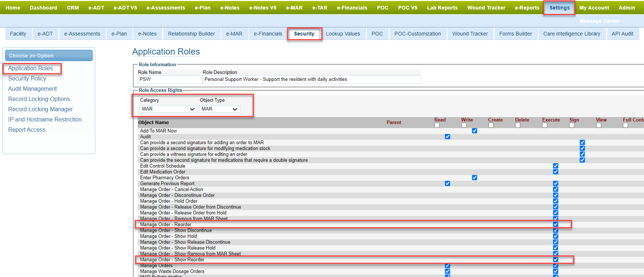Click the Role Name field PSW
The height and width of the screenshot is (277, 644).
170,79
